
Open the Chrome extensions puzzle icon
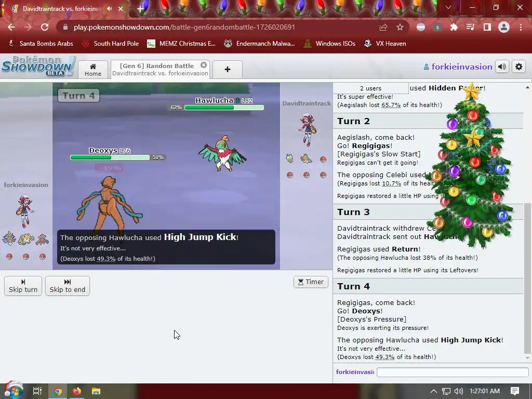tap(454, 27)
